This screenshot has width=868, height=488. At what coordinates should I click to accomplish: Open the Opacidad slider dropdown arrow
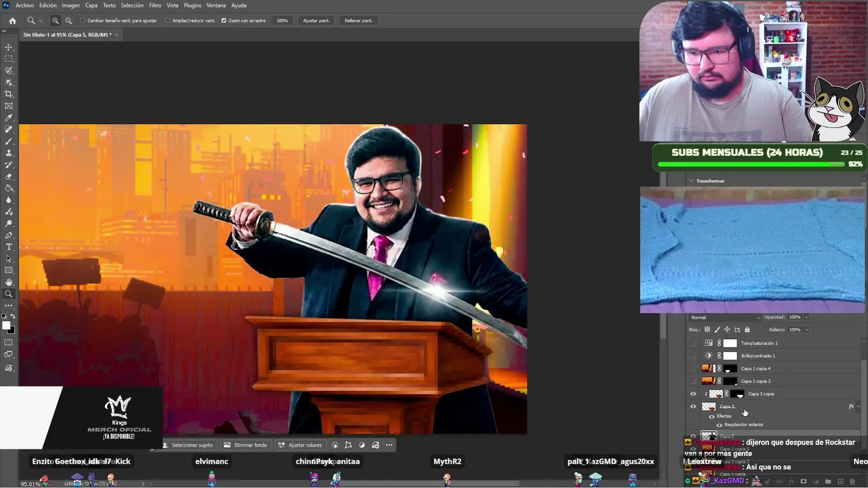(x=806, y=317)
